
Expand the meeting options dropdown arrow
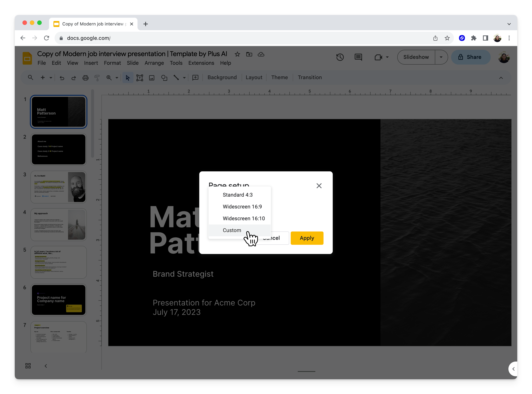pos(387,57)
